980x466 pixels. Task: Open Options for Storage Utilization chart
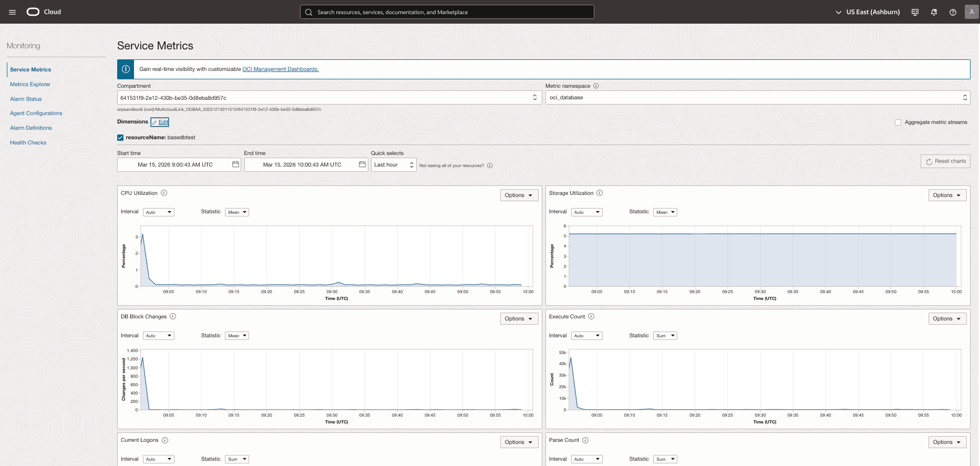[947, 195]
